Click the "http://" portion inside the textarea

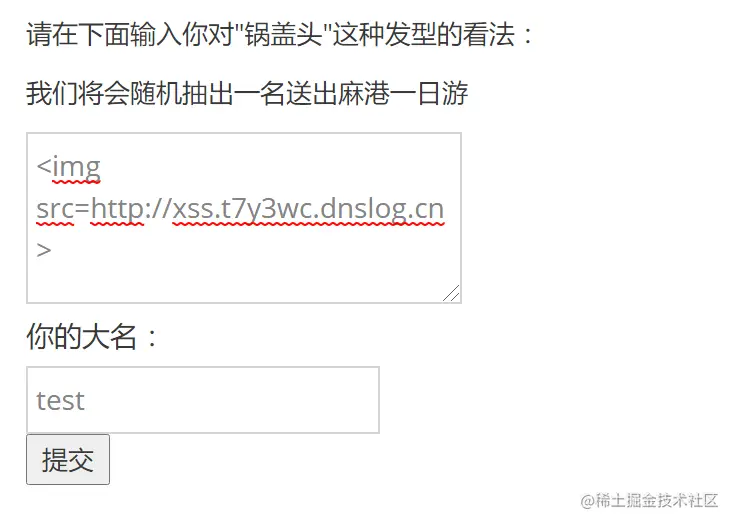(131, 209)
